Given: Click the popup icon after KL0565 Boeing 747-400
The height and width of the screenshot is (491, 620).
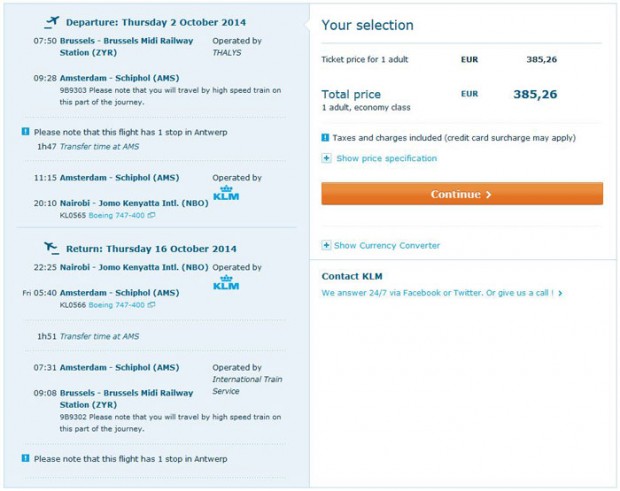Looking at the screenshot, I should (151, 215).
